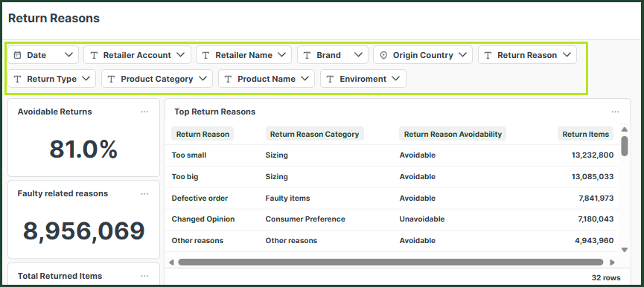Open the Brand filter dropdown

click(x=332, y=55)
